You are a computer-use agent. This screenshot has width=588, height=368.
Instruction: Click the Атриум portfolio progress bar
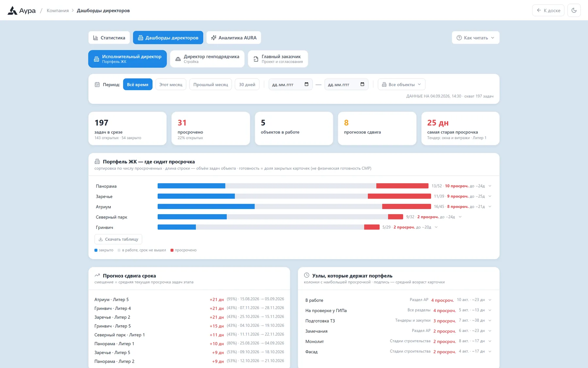click(x=294, y=206)
